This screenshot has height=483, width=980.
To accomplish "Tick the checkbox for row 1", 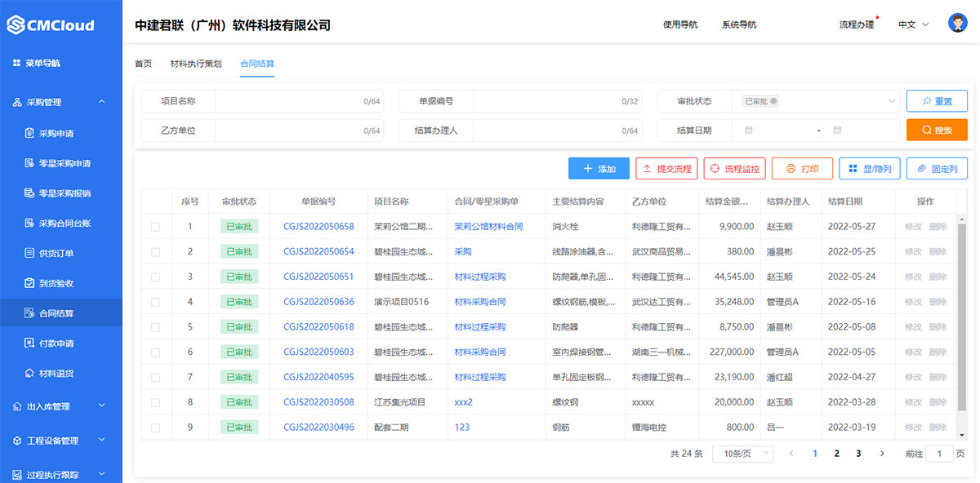I will point(156,227).
